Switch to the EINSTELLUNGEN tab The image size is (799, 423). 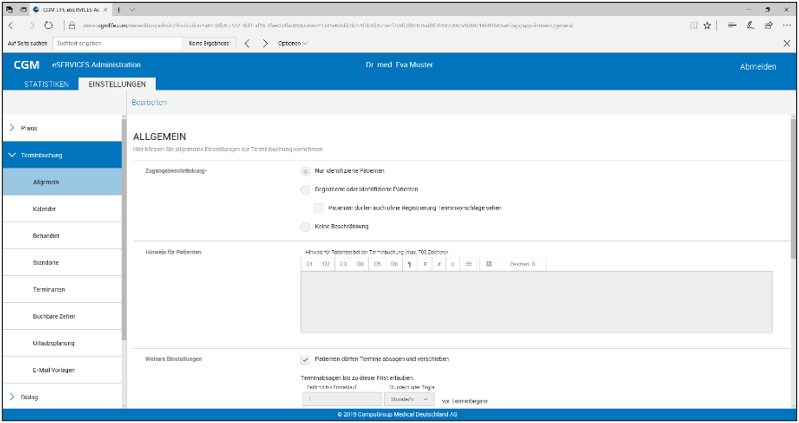pyautogui.click(x=117, y=84)
